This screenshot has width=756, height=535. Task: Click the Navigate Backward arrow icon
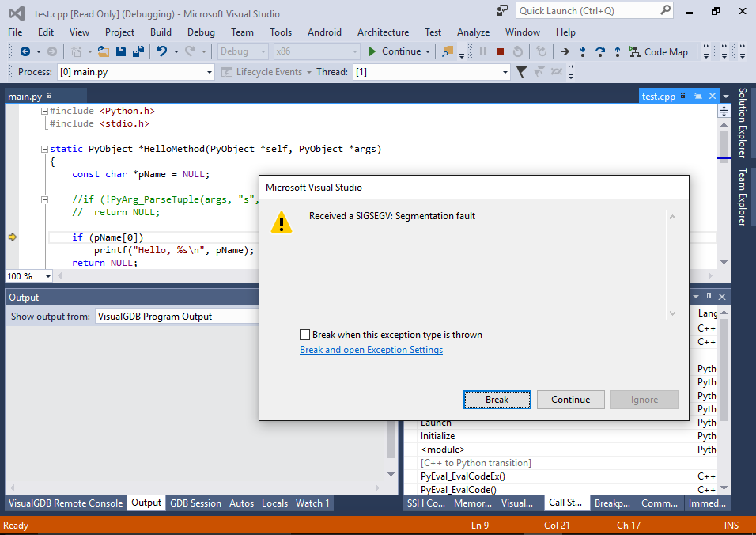pyautogui.click(x=25, y=51)
